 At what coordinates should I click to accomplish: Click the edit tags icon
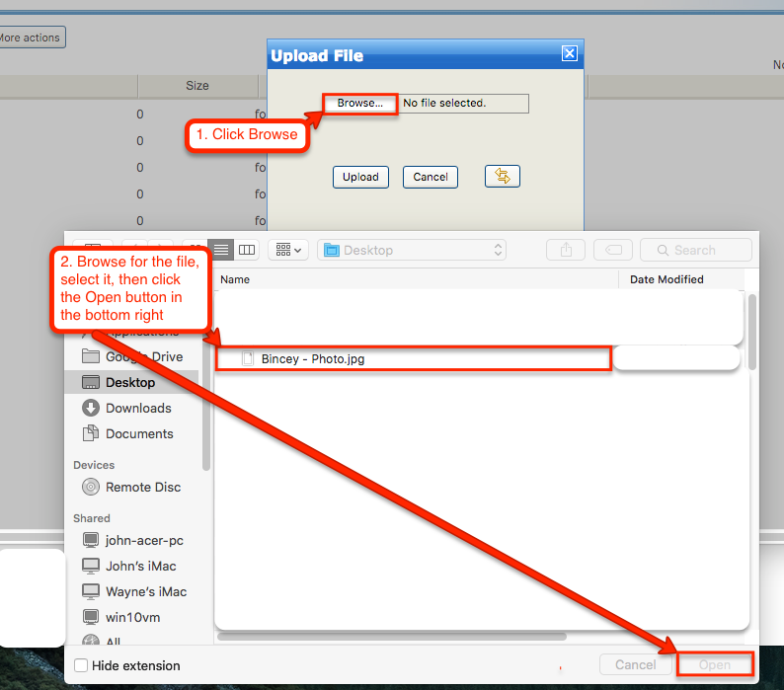tap(612, 250)
